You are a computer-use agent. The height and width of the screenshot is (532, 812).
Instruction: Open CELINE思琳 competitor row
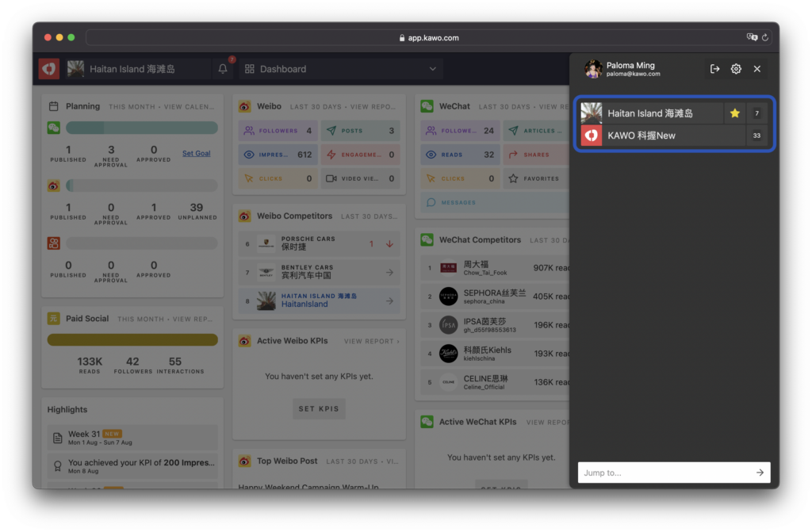tap(495, 382)
